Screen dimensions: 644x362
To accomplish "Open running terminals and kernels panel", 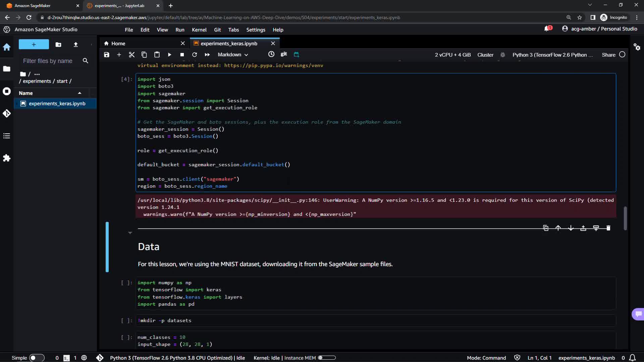I will pyautogui.click(x=7, y=92).
